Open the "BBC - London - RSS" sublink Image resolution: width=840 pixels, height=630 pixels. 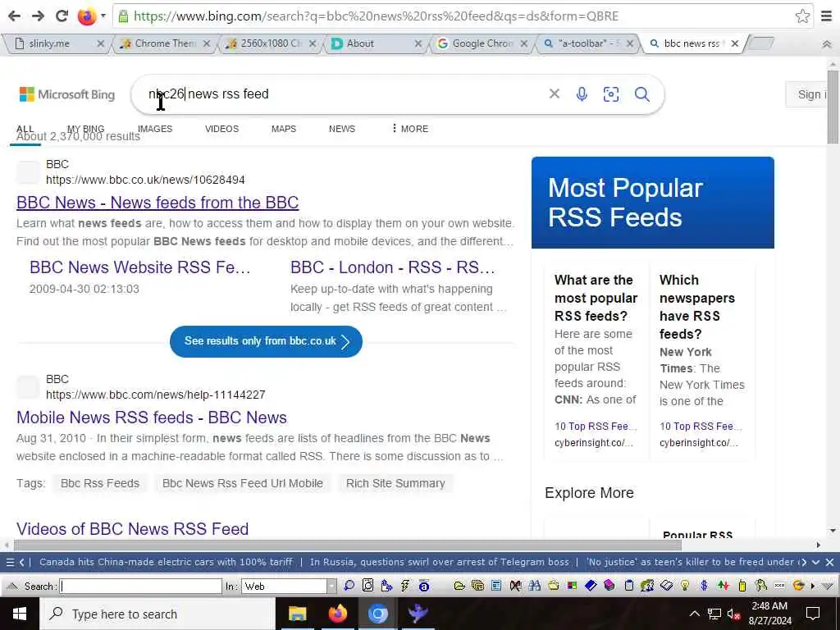392,267
